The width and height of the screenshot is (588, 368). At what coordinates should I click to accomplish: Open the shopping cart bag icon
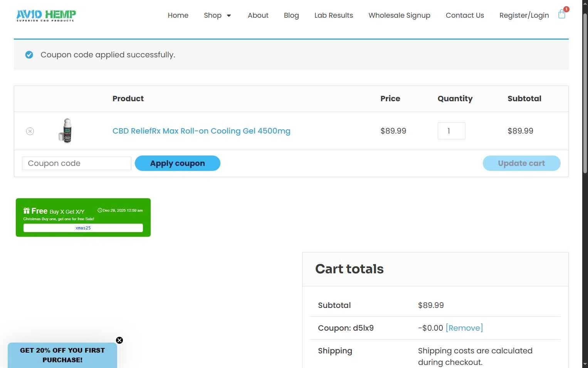coord(562,15)
